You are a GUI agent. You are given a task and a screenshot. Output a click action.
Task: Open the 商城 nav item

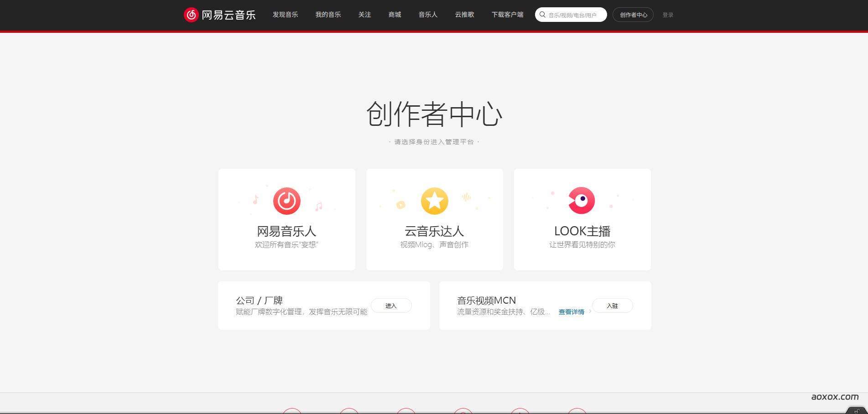click(395, 15)
